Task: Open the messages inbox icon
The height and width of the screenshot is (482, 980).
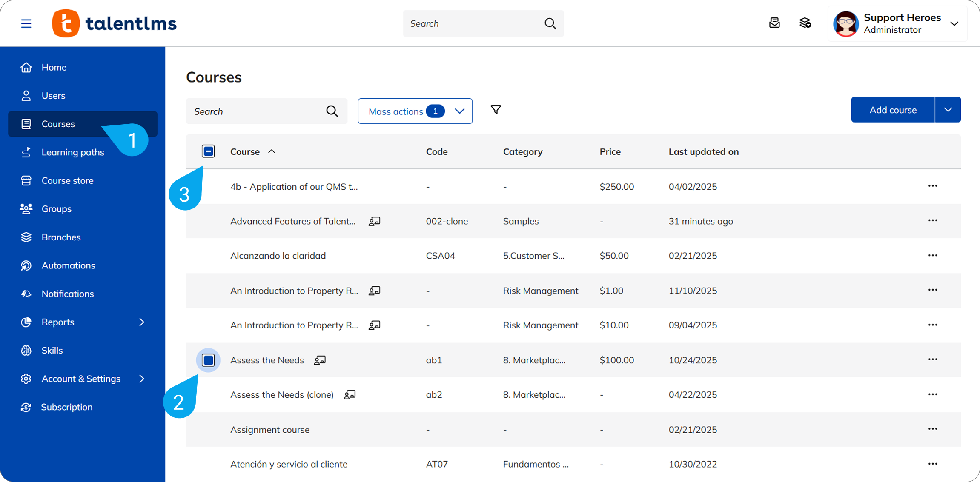Action: 774,23
